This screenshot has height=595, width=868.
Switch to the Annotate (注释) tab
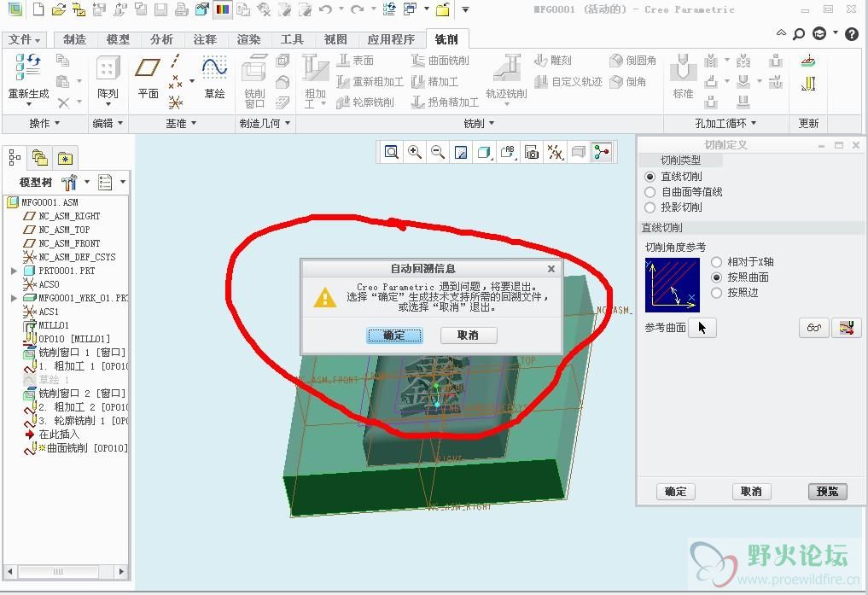(205, 39)
